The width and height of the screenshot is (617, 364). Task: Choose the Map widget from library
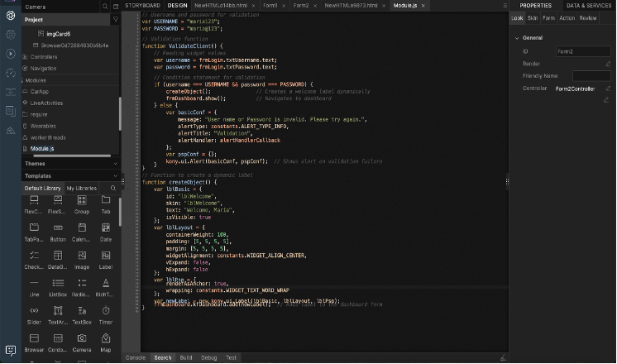(106, 338)
